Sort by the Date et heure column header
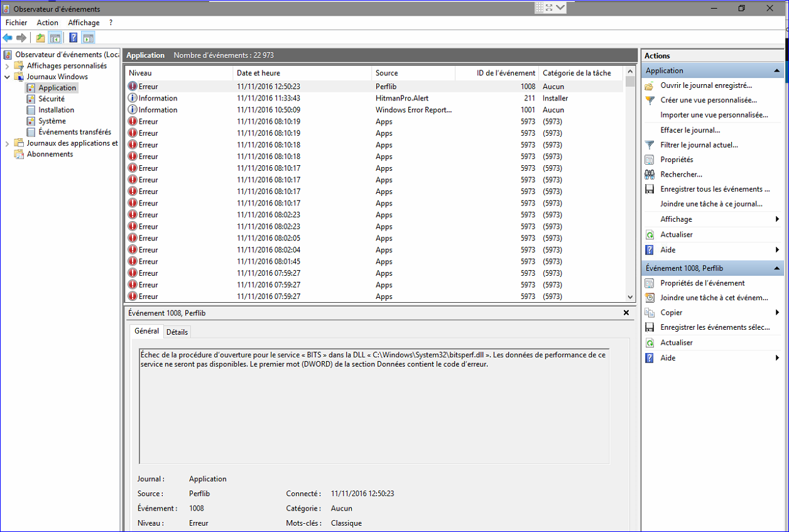This screenshot has width=789, height=532. [x=302, y=73]
